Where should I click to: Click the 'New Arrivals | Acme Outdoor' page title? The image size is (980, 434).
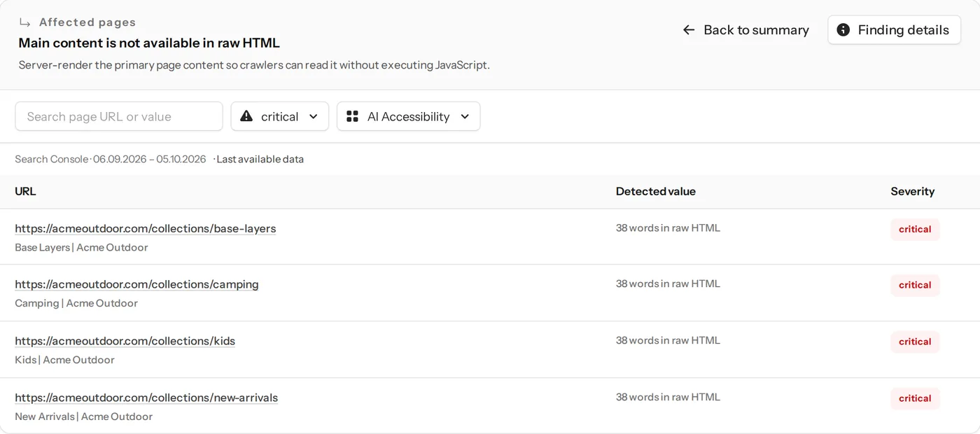pos(83,416)
